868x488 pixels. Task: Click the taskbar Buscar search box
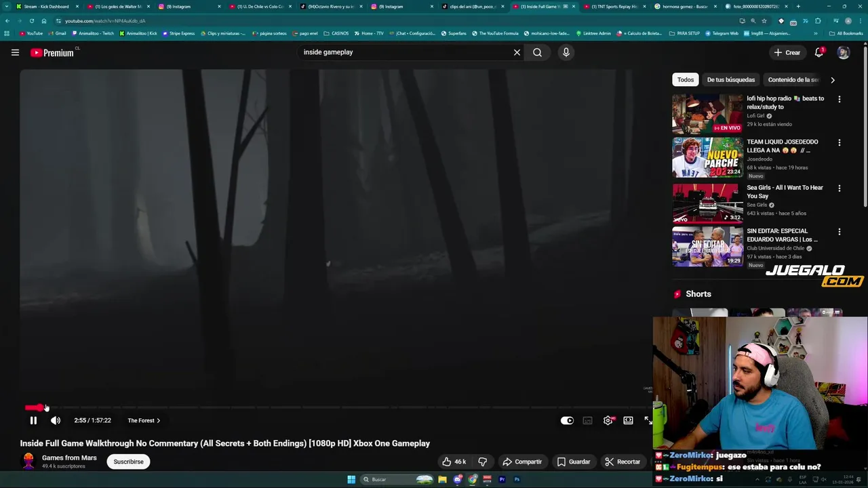(397, 479)
